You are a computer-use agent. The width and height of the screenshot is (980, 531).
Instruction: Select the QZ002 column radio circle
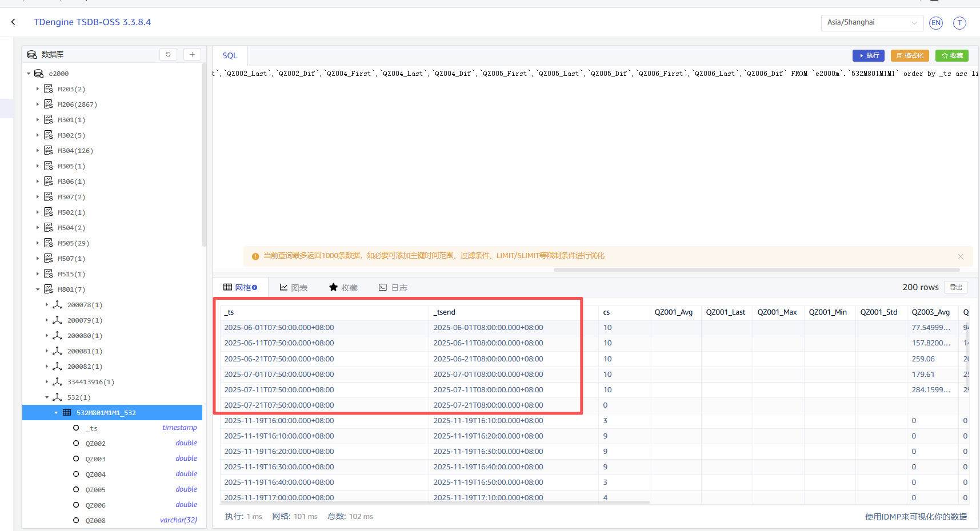[76, 444]
